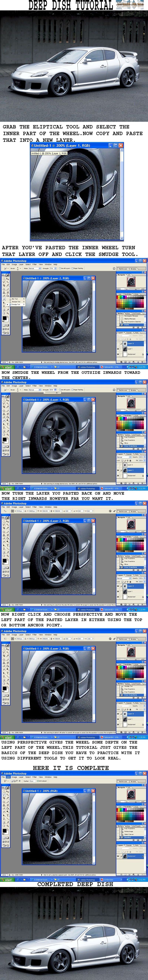Choose Blur Tool in the tool flyout
Image resolution: width=148 pixels, height=980 pixels.
14,299
